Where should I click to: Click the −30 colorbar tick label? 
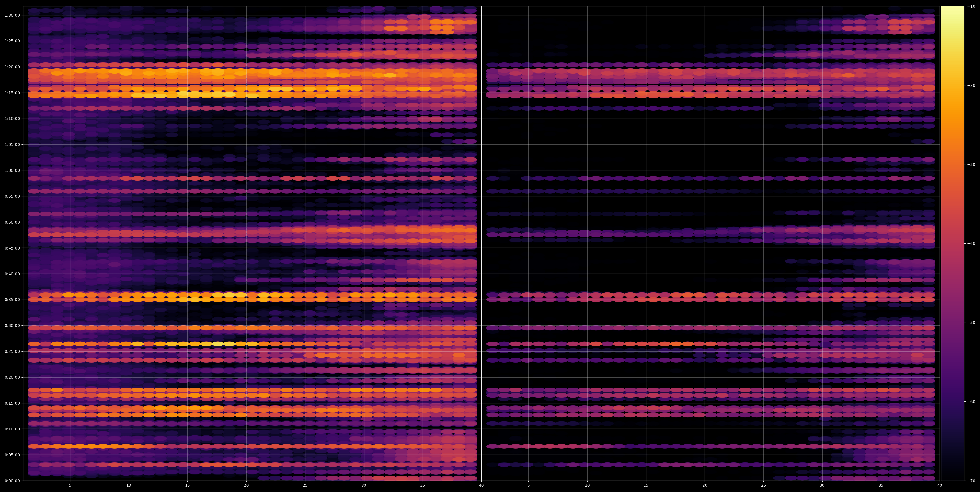[971, 164]
